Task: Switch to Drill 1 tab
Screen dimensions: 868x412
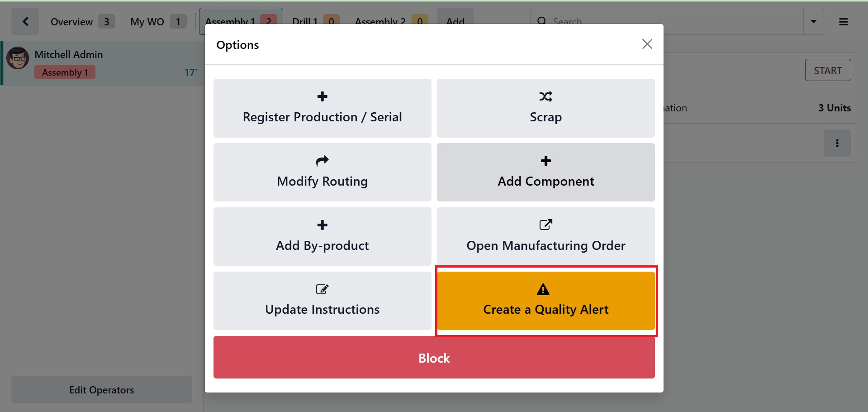Action: tap(316, 20)
